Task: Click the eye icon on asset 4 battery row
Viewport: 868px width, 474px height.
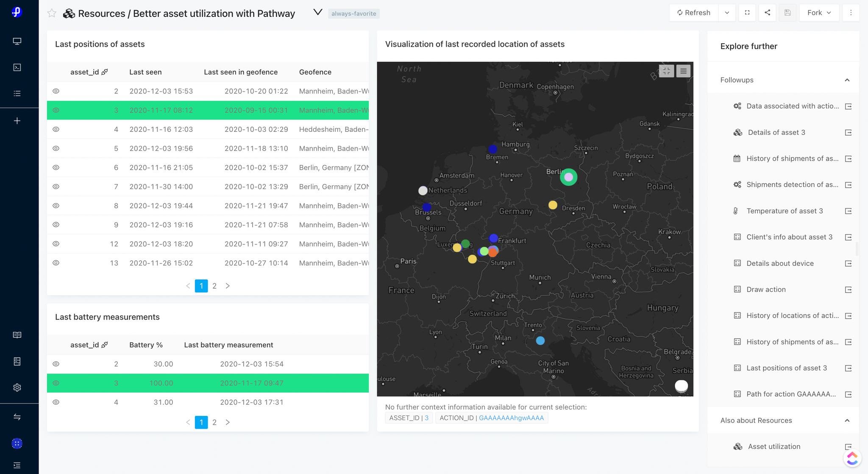Action: (56, 402)
